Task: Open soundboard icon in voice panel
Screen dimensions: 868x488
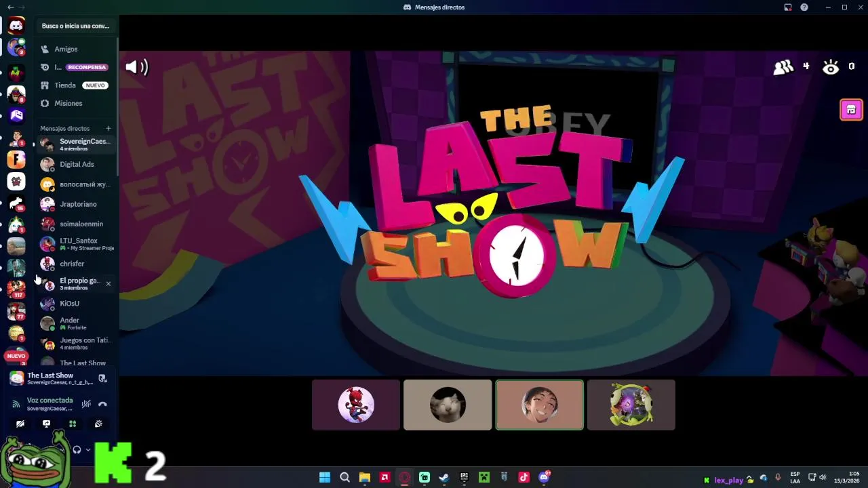Action: (98, 424)
